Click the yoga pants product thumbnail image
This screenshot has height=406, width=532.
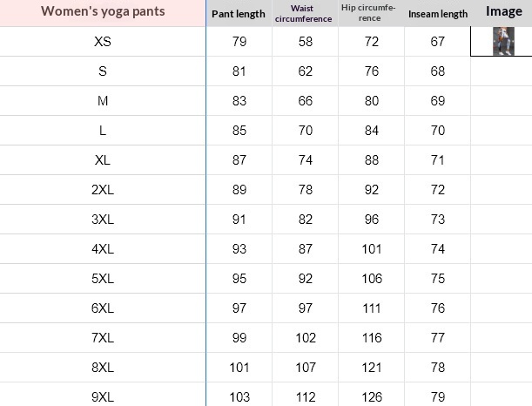pyautogui.click(x=503, y=42)
